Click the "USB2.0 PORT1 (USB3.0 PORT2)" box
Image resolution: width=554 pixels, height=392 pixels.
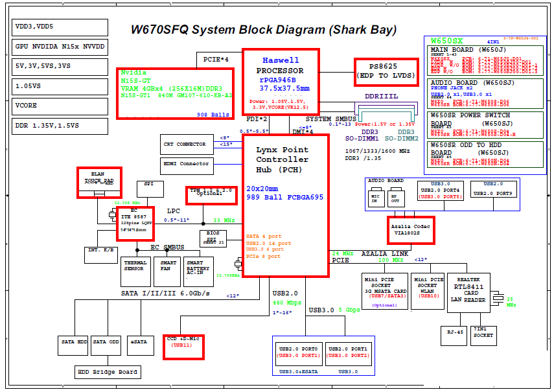pos(349,354)
